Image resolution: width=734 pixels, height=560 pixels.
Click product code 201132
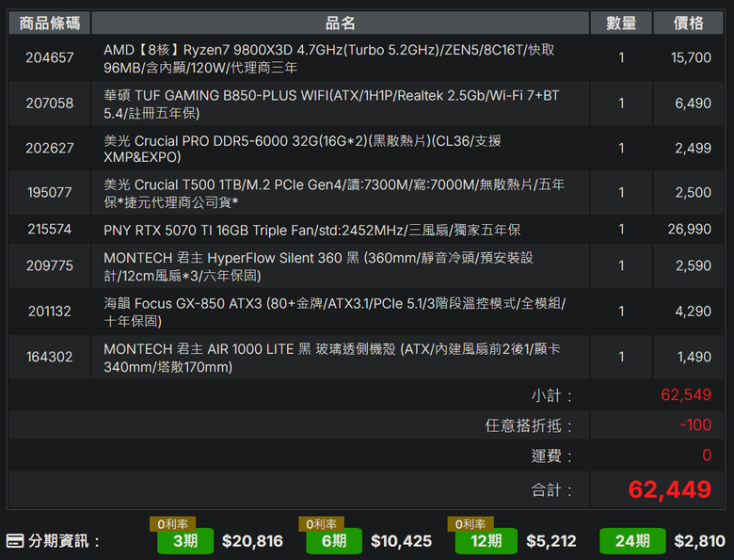(x=50, y=311)
